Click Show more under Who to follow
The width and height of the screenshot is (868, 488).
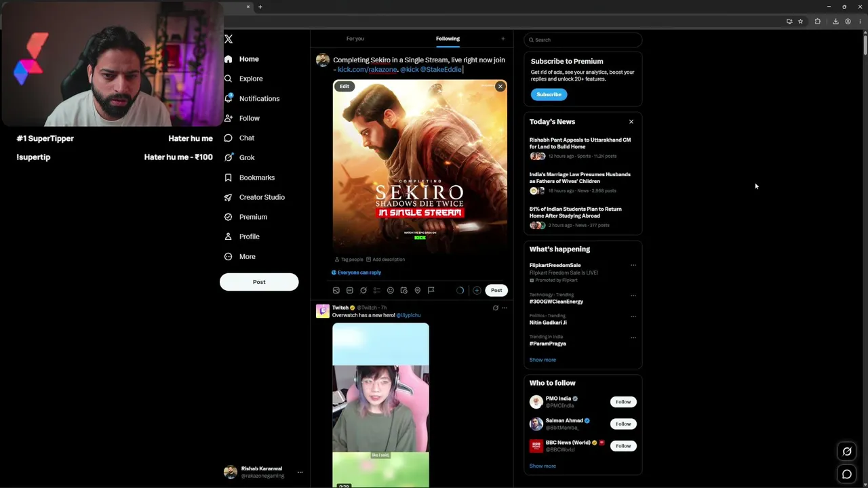pyautogui.click(x=542, y=466)
